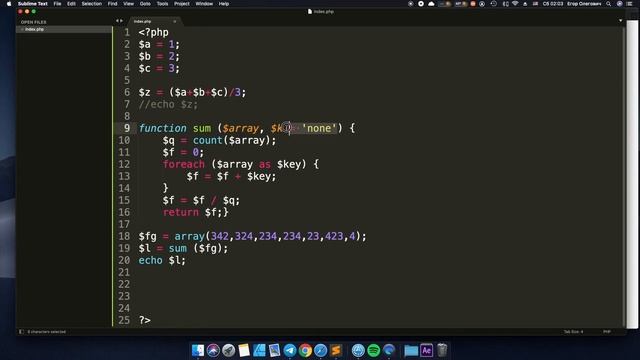This screenshot has width=640, height=360.
Task: Open the Trash in the Dock
Action: point(442,350)
